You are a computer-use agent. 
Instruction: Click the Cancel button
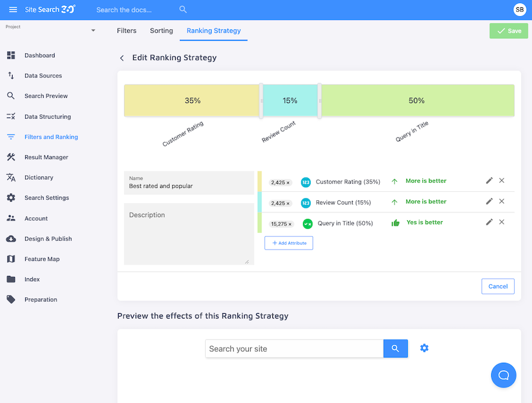(x=498, y=286)
